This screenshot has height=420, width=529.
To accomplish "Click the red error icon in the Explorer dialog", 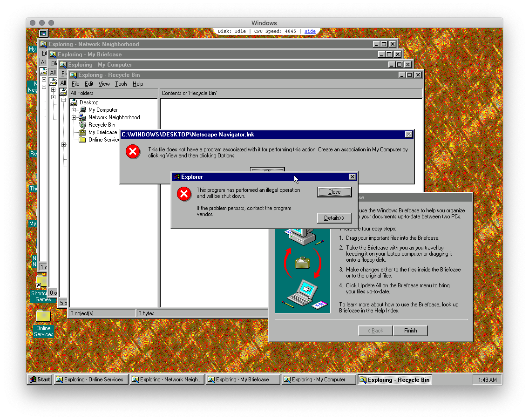I will (184, 194).
